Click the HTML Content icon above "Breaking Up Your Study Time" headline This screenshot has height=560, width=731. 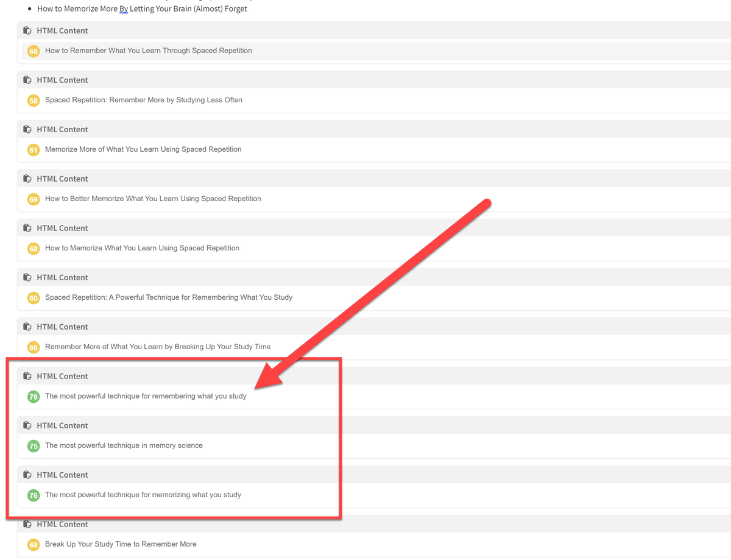[x=27, y=327]
